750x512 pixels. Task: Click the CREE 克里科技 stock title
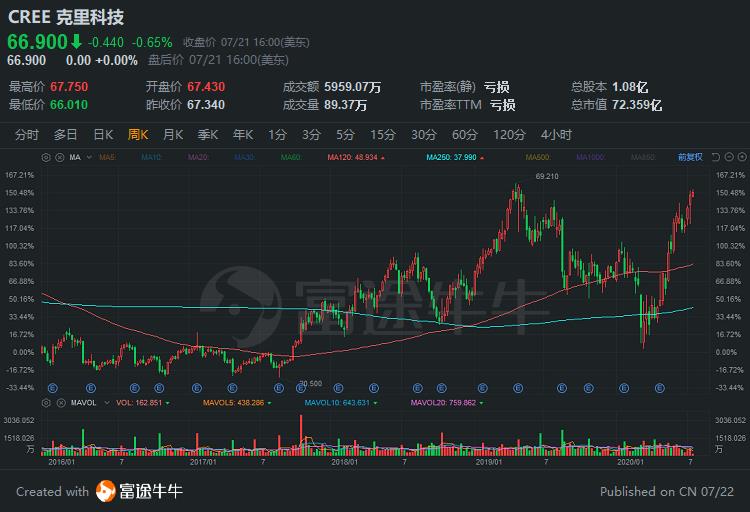click(66, 17)
